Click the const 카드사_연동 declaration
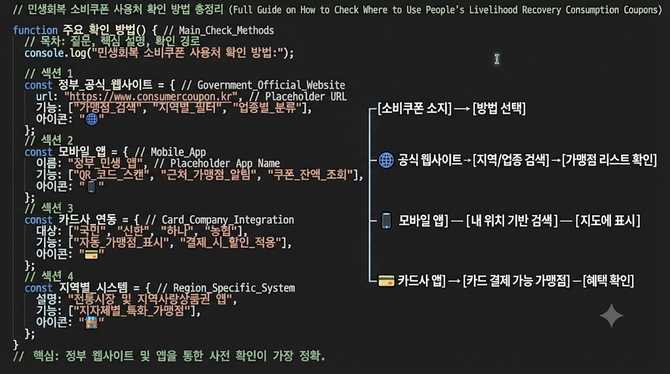This screenshot has height=374, width=670. (x=71, y=220)
